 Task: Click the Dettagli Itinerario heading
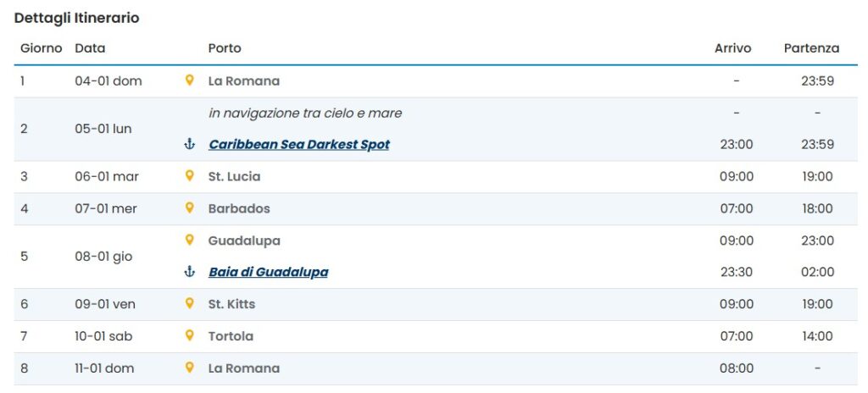[x=77, y=19]
